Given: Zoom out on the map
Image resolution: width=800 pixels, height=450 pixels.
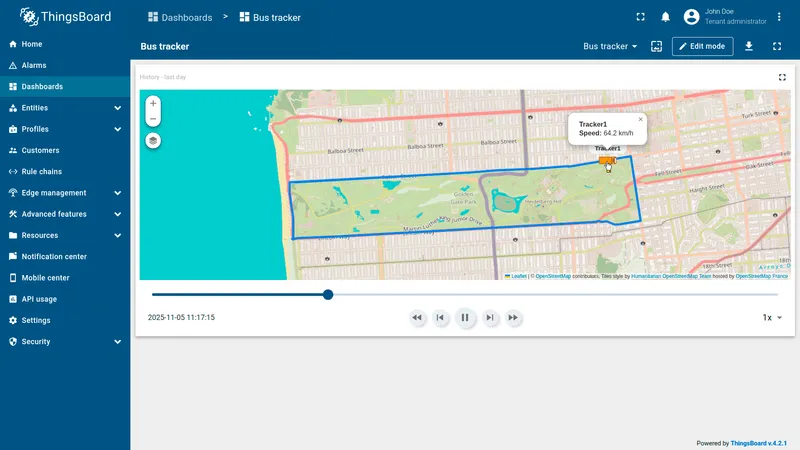Looking at the screenshot, I should tap(153, 119).
